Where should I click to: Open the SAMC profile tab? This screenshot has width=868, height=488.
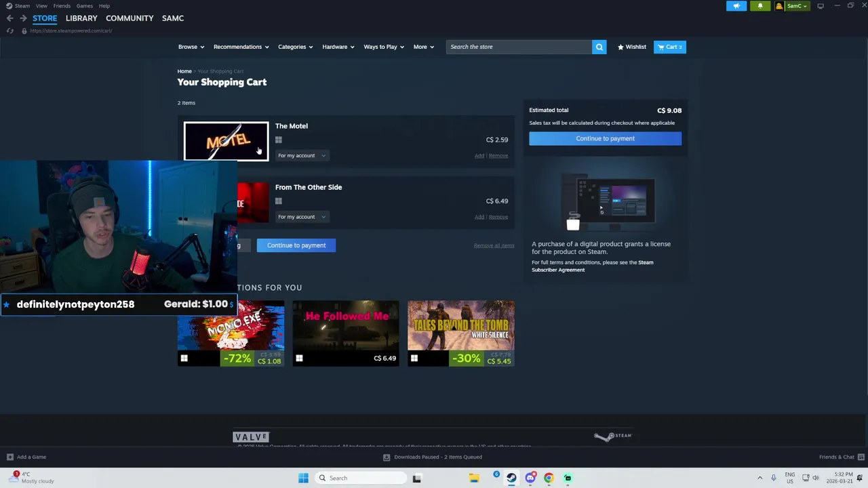[173, 18]
